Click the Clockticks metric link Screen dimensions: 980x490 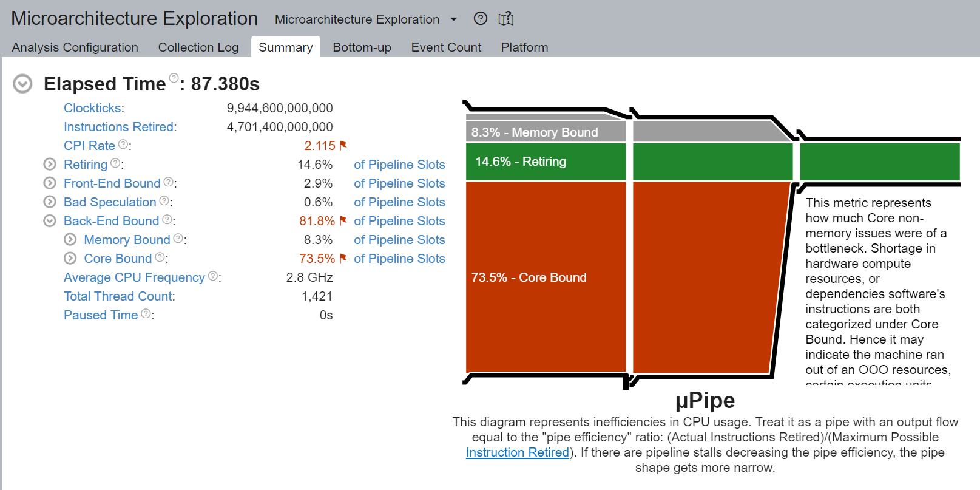(x=93, y=108)
